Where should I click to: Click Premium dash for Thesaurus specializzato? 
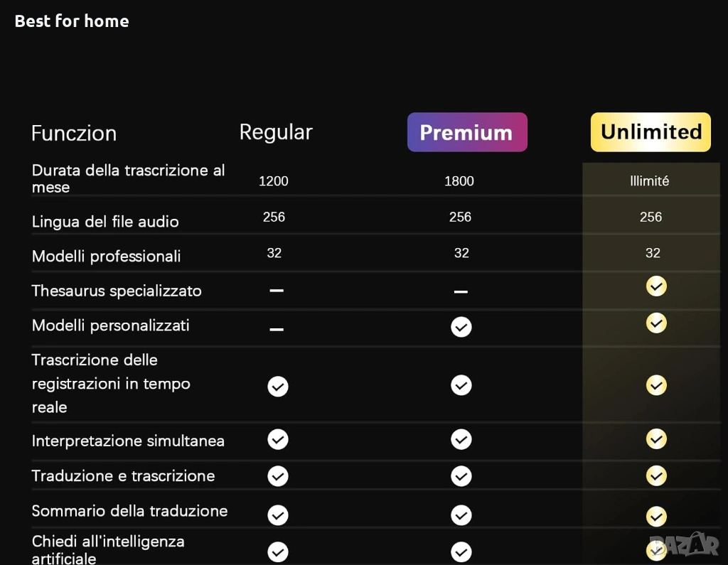point(461,291)
